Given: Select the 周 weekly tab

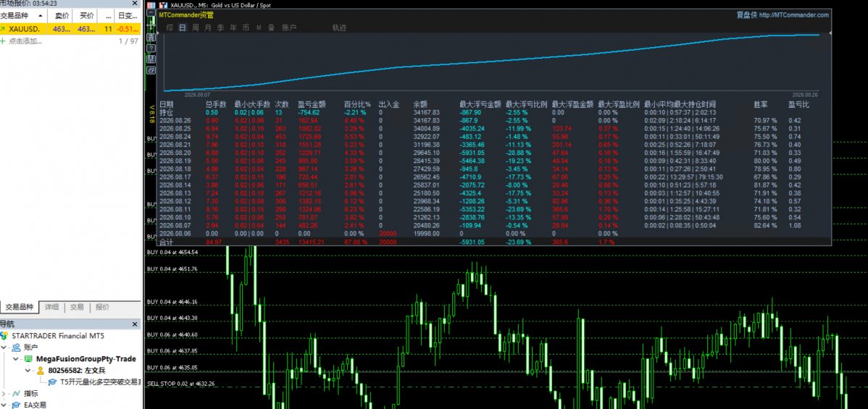Looking at the screenshot, I should (x=195, y=27).
